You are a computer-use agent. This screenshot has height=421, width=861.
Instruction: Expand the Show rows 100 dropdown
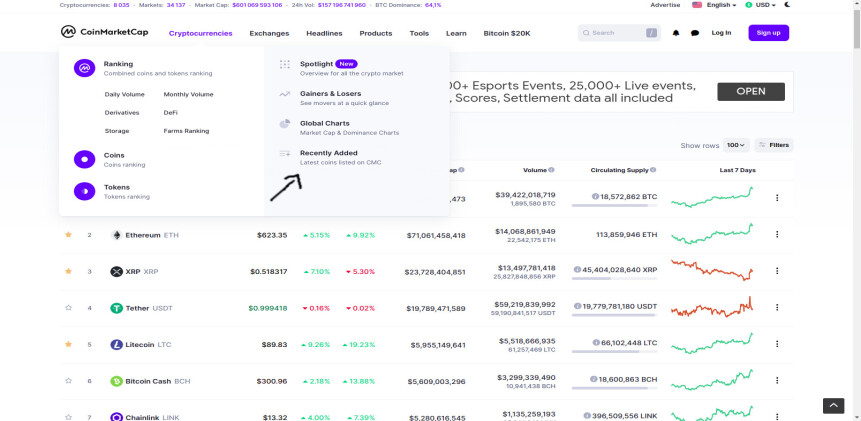pos(736,145)
